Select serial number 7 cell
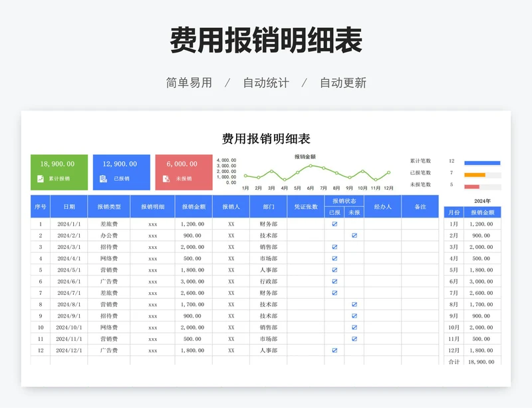The width and height of the screenshot is (532, 408). 41,293
